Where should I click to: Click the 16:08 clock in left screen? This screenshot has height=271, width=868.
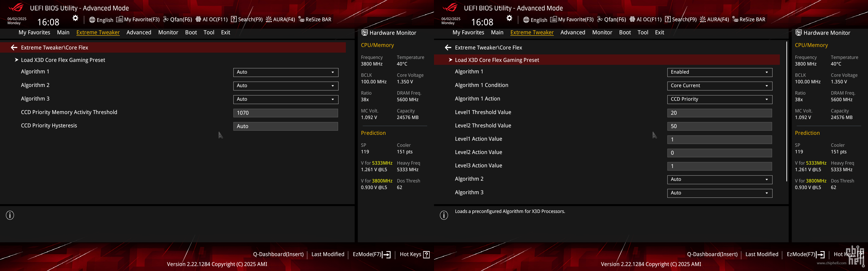pyautogui.click(x=48, y=22)
